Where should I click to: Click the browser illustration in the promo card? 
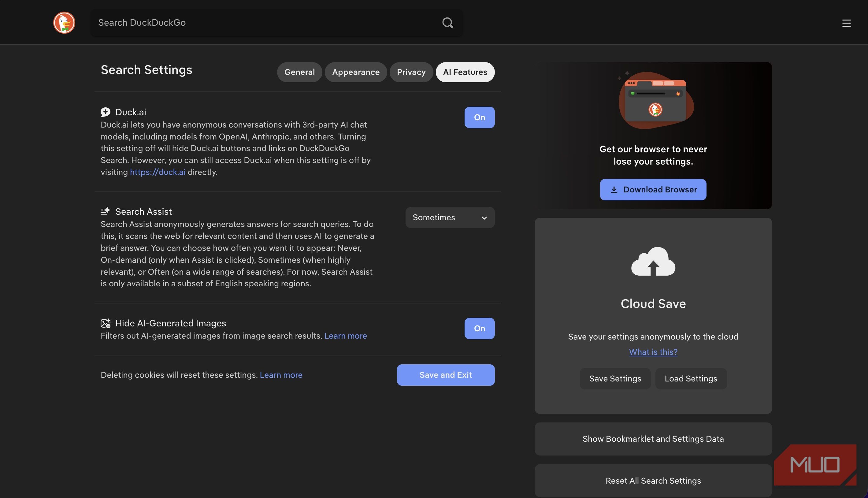(656, 101)
